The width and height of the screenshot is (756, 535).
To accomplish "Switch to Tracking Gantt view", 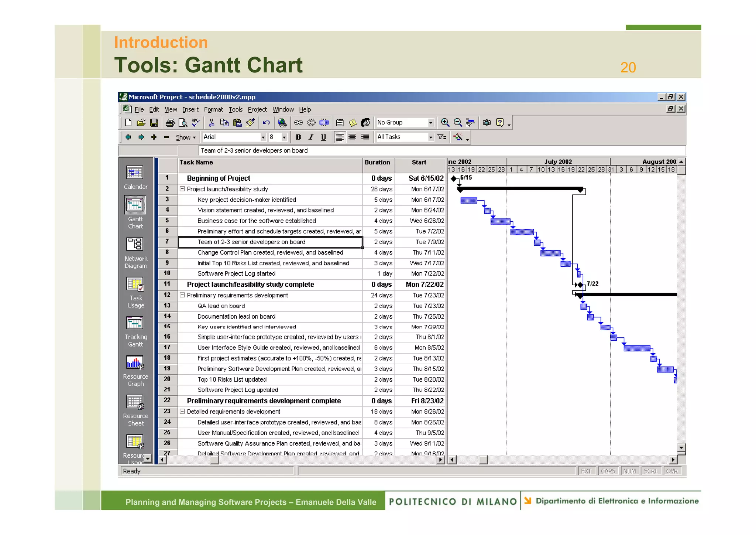I will pos(135,332).
